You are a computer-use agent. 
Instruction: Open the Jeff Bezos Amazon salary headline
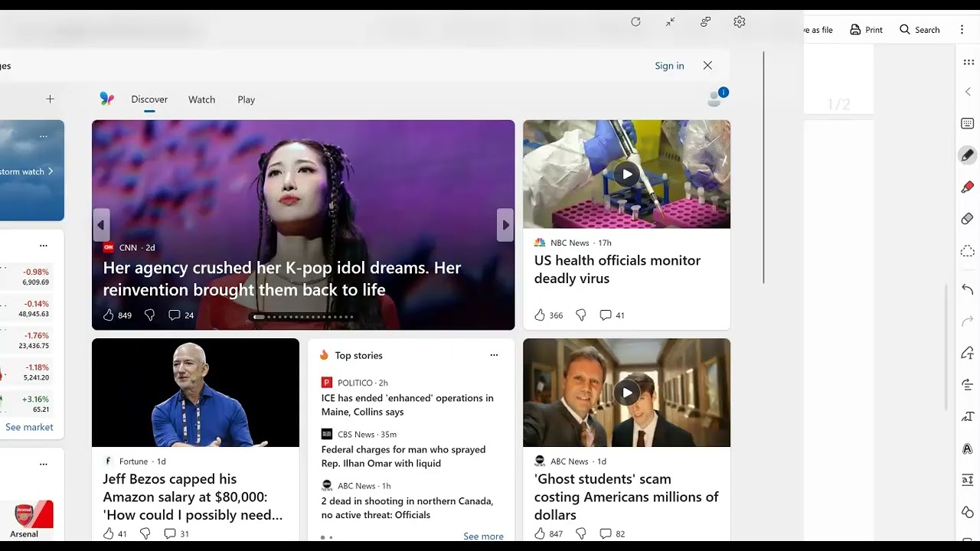(193, 497)
